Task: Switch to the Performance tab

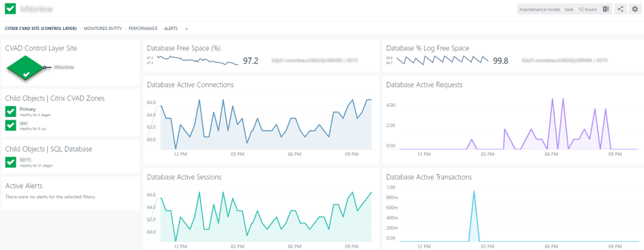Action: (x=143, y=29)
